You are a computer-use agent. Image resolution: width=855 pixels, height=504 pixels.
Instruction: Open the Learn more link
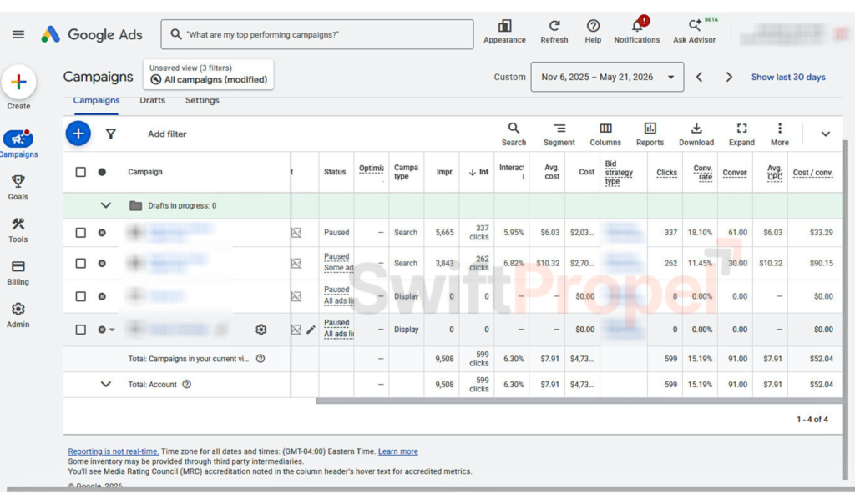point(398,451)
